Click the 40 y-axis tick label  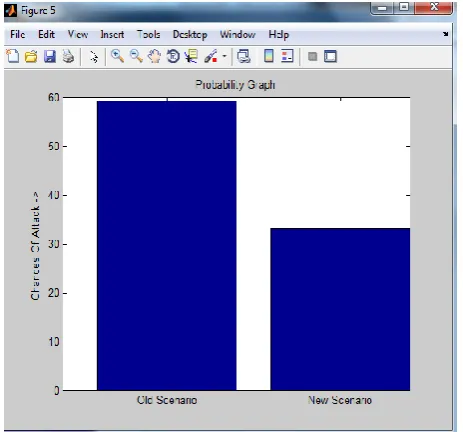[x=54, y=195]
